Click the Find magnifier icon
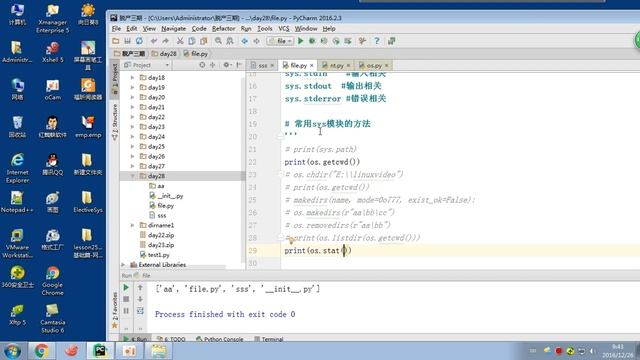The height and width of the screenshot is (360, 640). click(218, 41)
